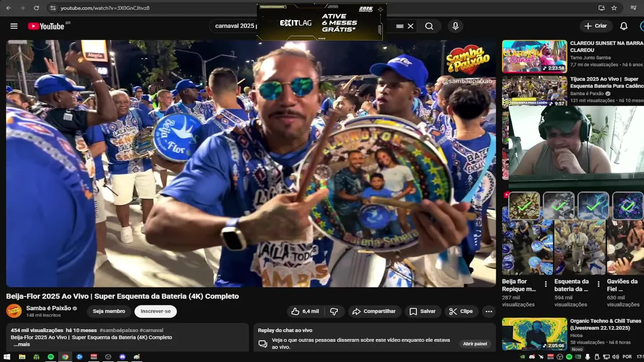Start voice search with the microphone icon

[455, 26]
